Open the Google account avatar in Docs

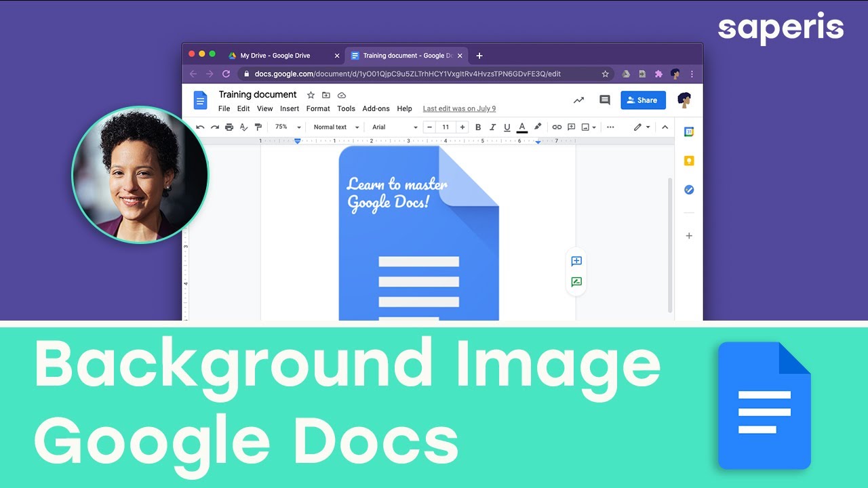pos(684,100)
